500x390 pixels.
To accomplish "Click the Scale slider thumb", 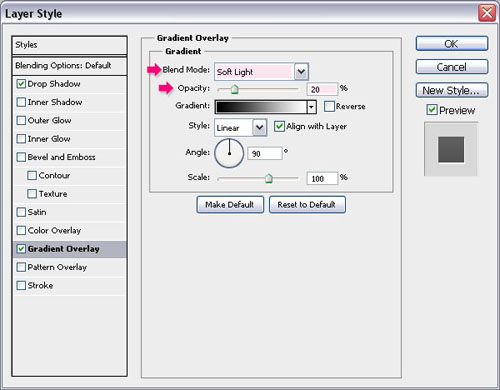I will (x=269, y=178).
